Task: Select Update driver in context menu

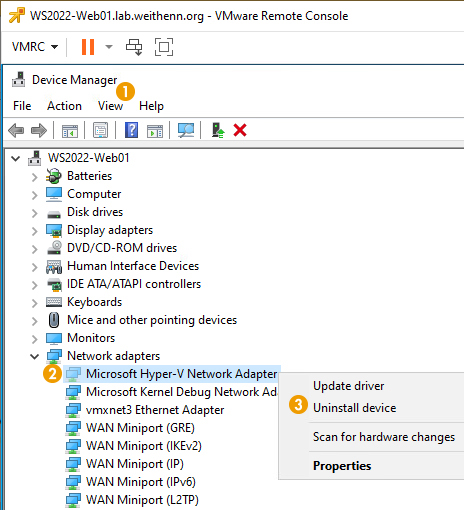Action: 349,386
